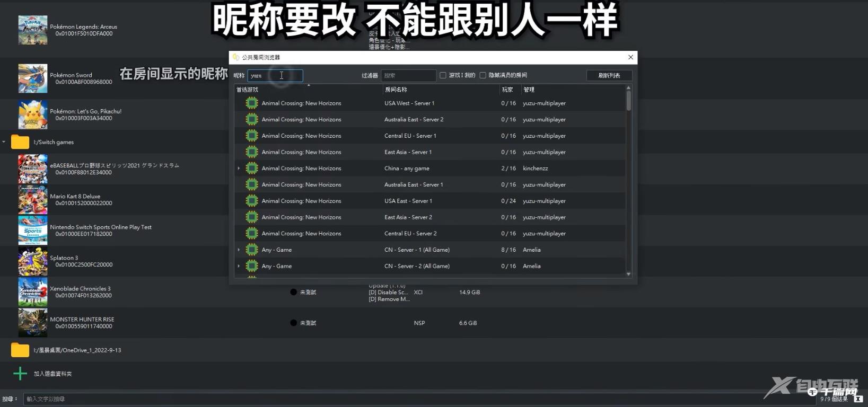Click the MONSTER HUNTER RISE title text
Screen dimensions: 868x407
pos(82,320)
